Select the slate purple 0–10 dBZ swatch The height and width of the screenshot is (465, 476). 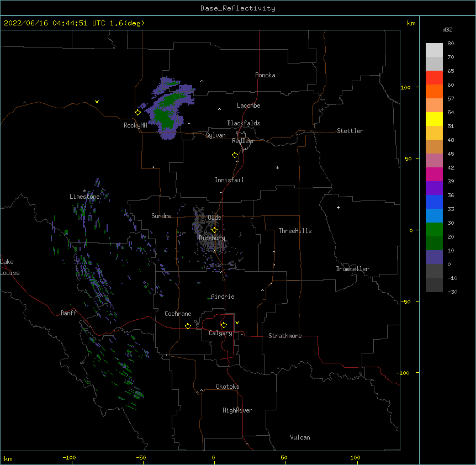click(434, 257)
